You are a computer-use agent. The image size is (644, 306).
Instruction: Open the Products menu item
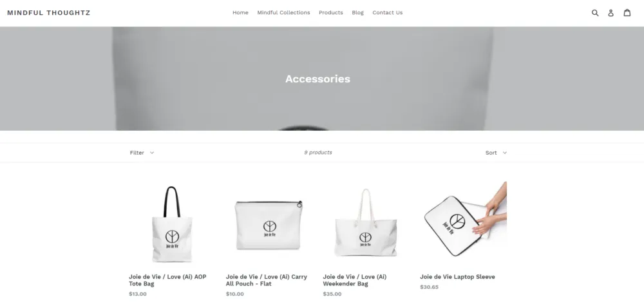[330, 13]
